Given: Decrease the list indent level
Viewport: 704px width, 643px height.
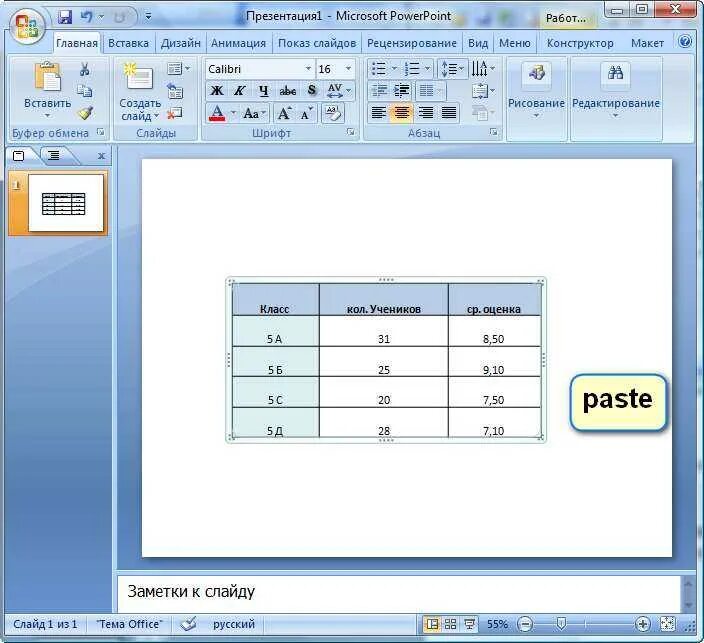Looking at the screenshot, I should coord(379,91).
